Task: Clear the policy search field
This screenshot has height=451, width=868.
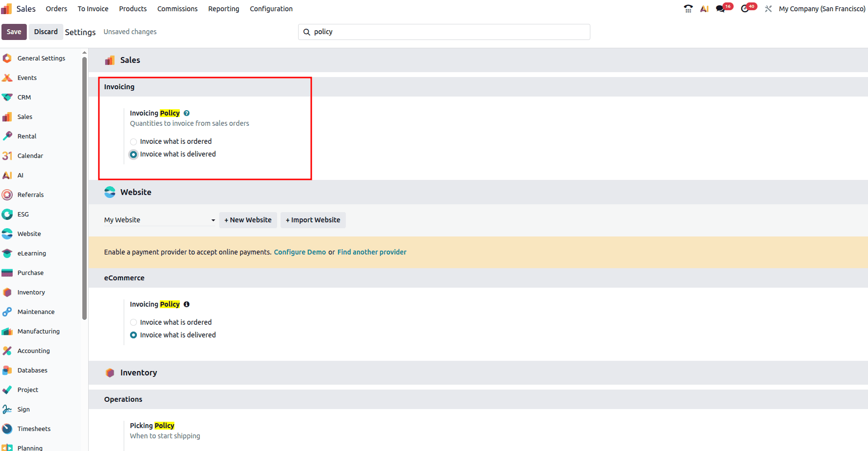Action: pyautogui.click(x=443, y=32)
